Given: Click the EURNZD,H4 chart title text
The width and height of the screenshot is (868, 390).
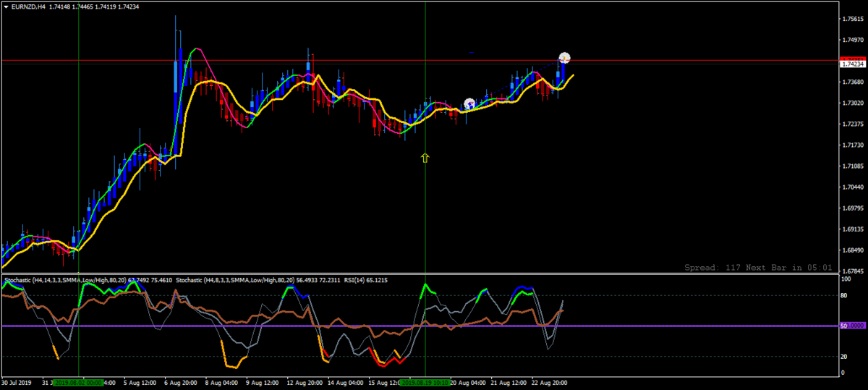Looking at the screenshot, I should [x=27, y=7].
